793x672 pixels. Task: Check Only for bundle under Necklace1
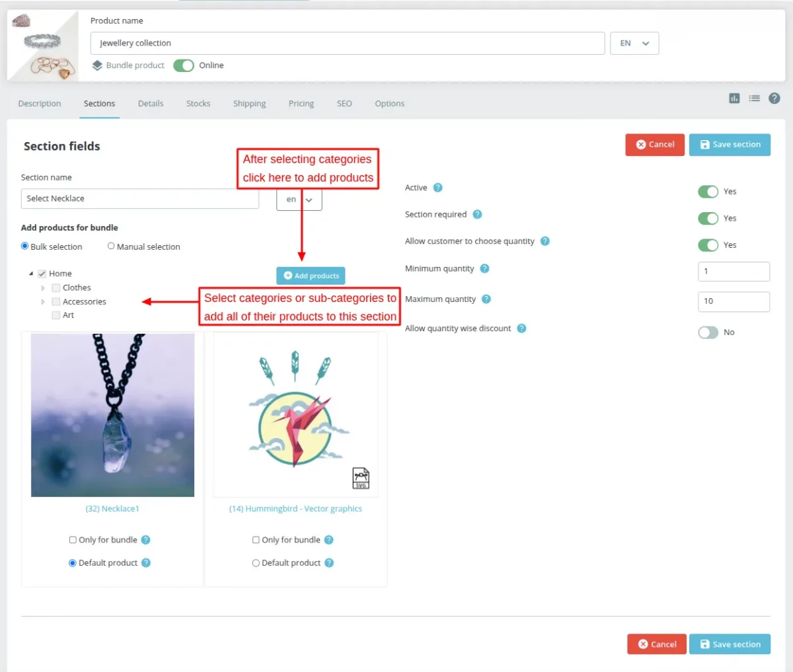73,540
